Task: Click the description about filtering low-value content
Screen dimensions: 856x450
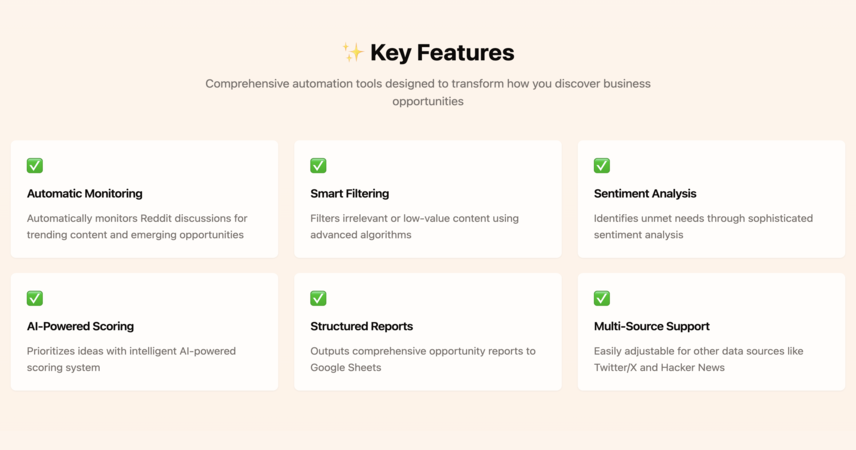Action: click(x=414, y=226)
